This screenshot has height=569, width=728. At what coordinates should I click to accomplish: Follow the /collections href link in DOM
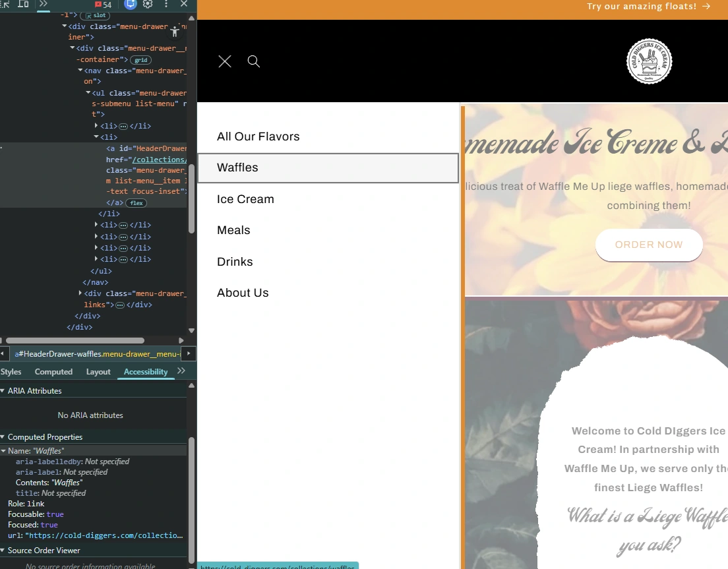pos(160,160)
